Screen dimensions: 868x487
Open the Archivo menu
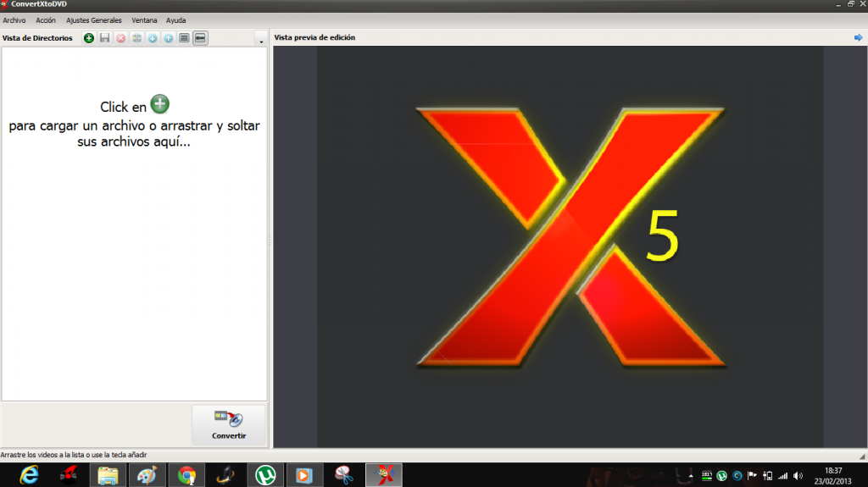coord(14,20)
